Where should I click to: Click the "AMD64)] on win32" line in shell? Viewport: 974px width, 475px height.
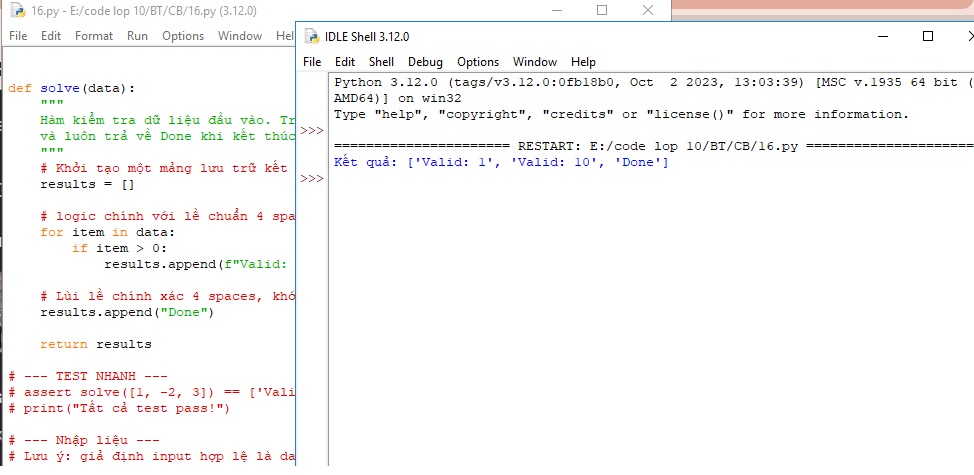point(398,99)
